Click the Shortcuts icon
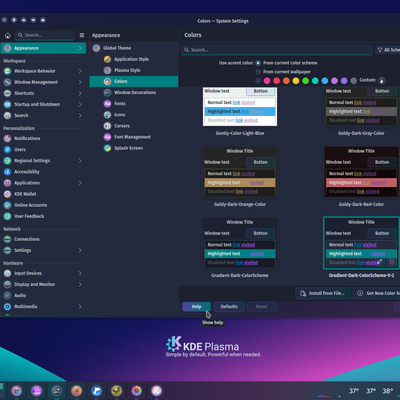400x400 pixels. [x=7, y=93]
